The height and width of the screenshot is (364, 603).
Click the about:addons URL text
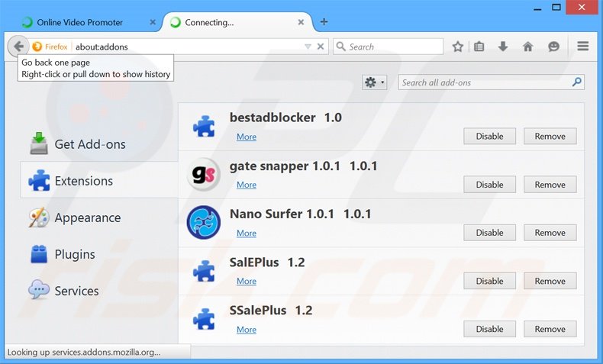pyautogui.click(x=102, y=47)
